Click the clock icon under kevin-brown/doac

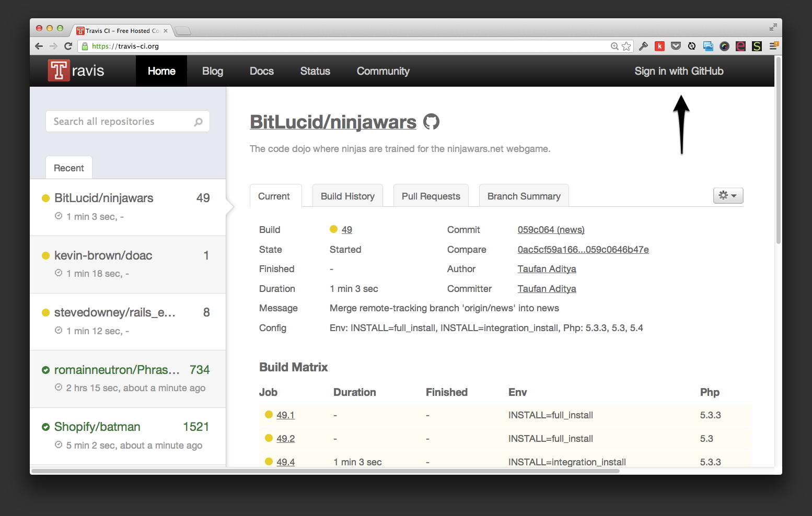click(x=59, y=273)
